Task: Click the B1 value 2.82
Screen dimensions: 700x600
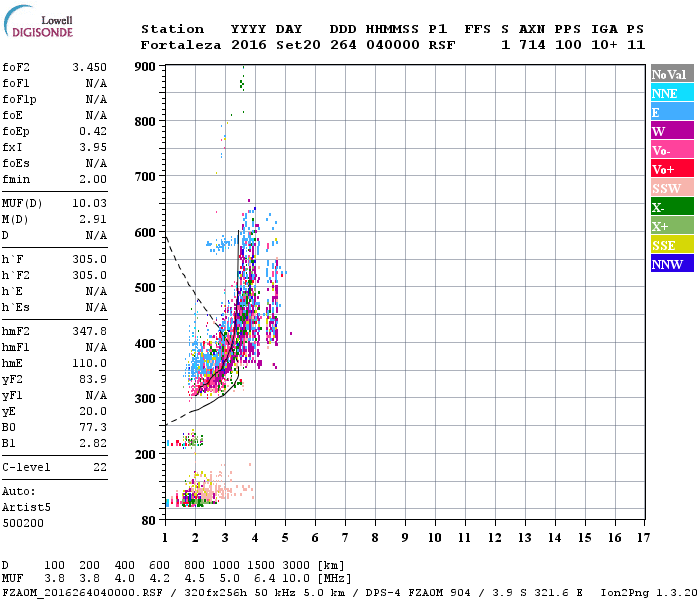Action: [93, 443]
